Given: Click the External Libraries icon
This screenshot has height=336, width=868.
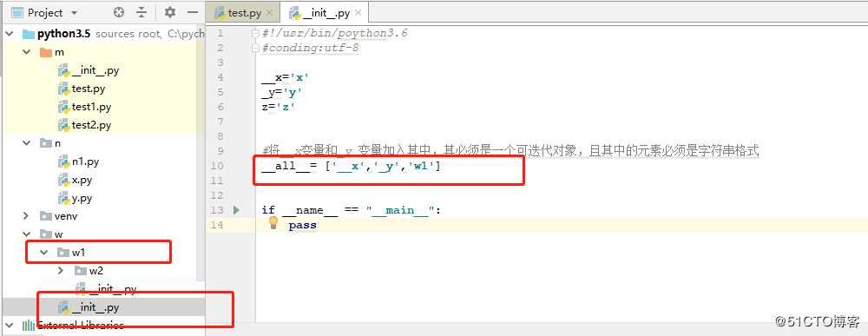Looking at the screenshot, I should pos(28,325).
